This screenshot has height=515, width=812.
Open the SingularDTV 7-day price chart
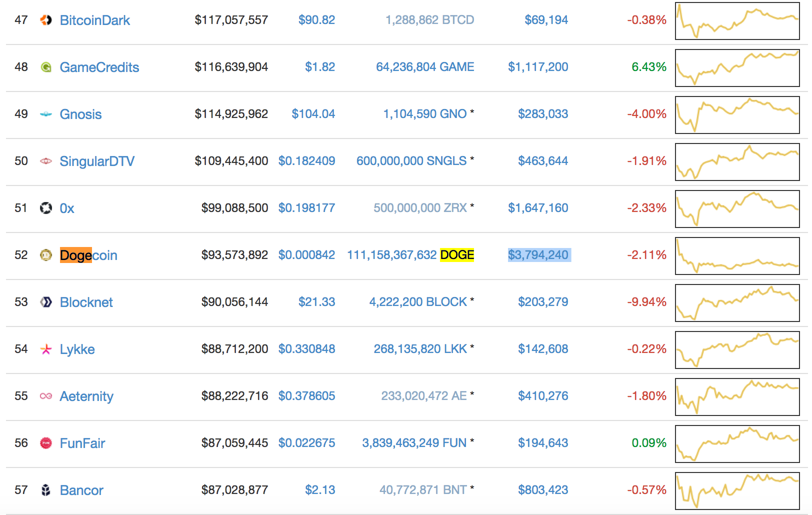[x=737, y=162]
